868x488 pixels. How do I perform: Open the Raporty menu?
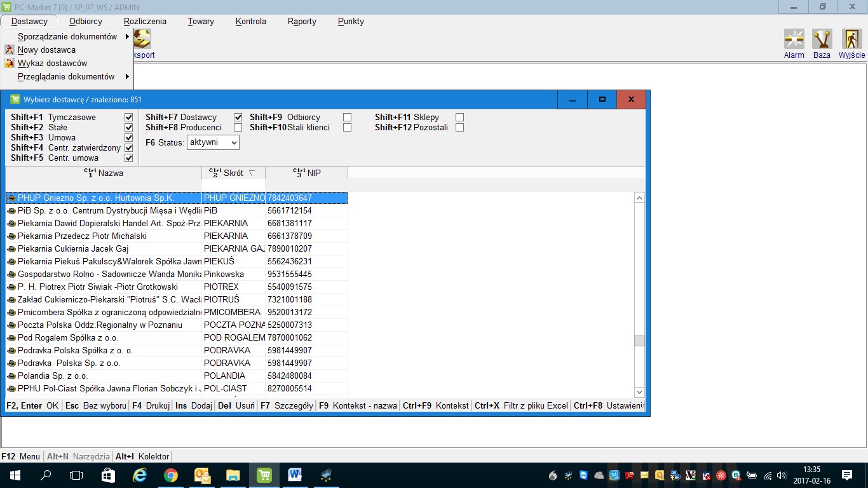pyautogui.click(x=302, y=21)
